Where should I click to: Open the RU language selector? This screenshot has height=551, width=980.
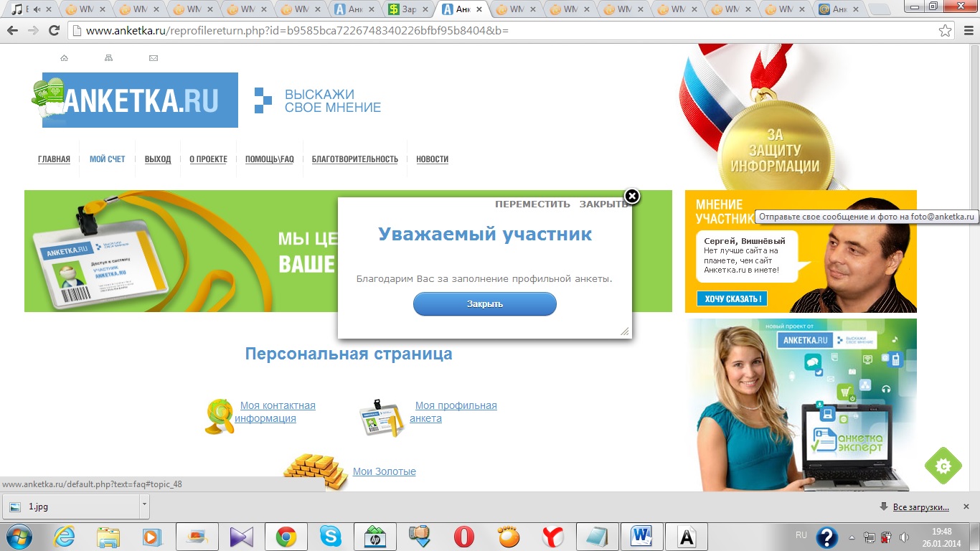[801, 535]
